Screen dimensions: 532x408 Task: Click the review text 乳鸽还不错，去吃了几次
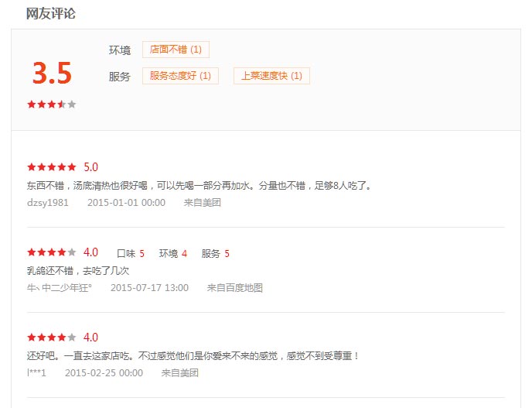[78, 271]
